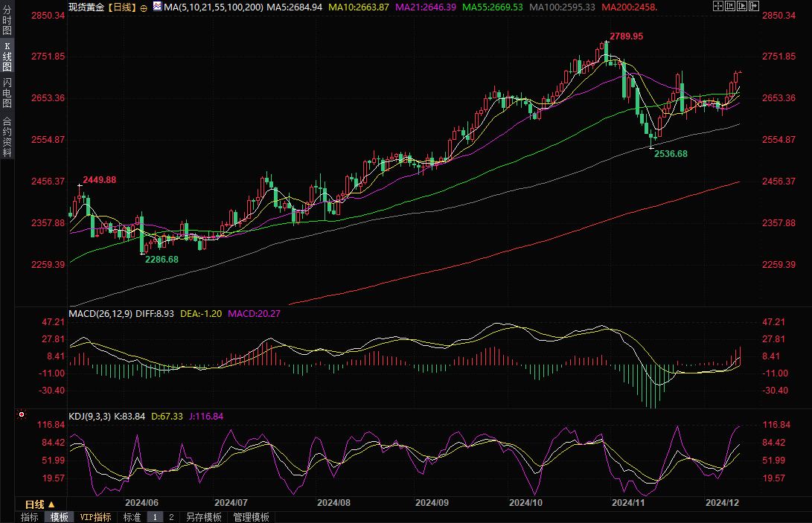Open the VIP指标 tab
Viewport: 812px width, 523px height.
click(x=96, y=517)
